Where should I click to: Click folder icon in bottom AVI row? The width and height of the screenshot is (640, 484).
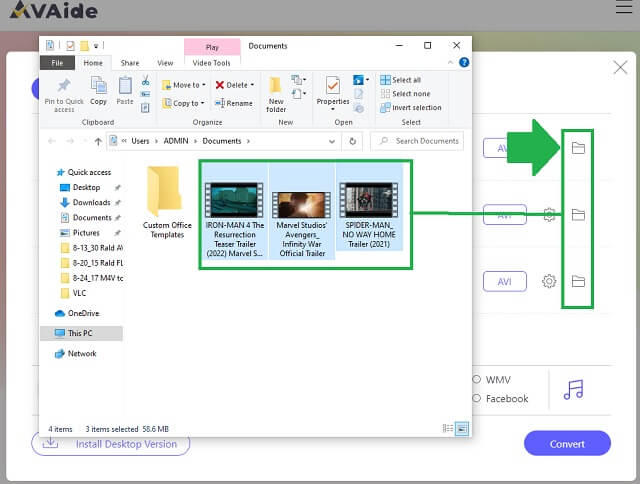click(x=578, y=281)
